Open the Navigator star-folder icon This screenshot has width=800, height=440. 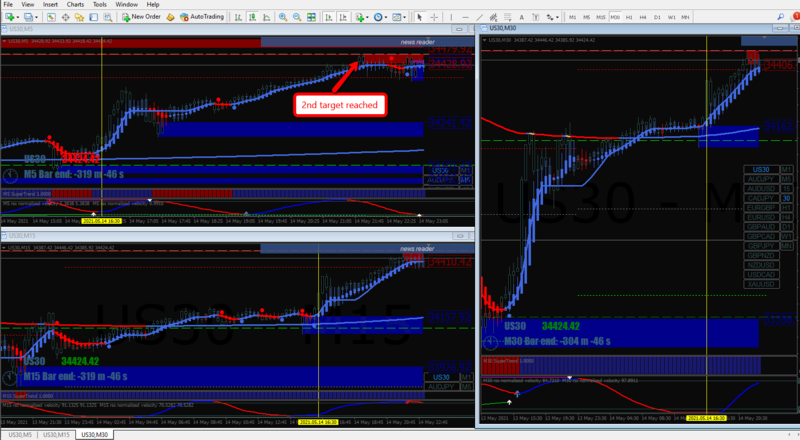[79, 17]
